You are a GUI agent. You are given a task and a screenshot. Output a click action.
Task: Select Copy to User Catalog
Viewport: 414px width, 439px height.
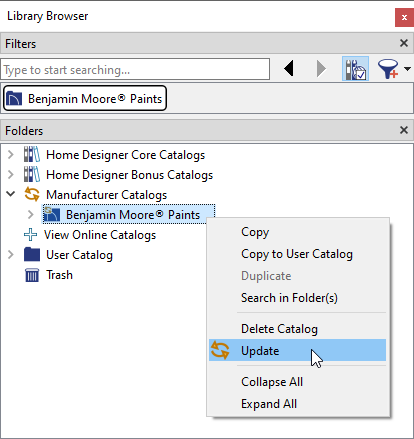(x=297, y=254)
